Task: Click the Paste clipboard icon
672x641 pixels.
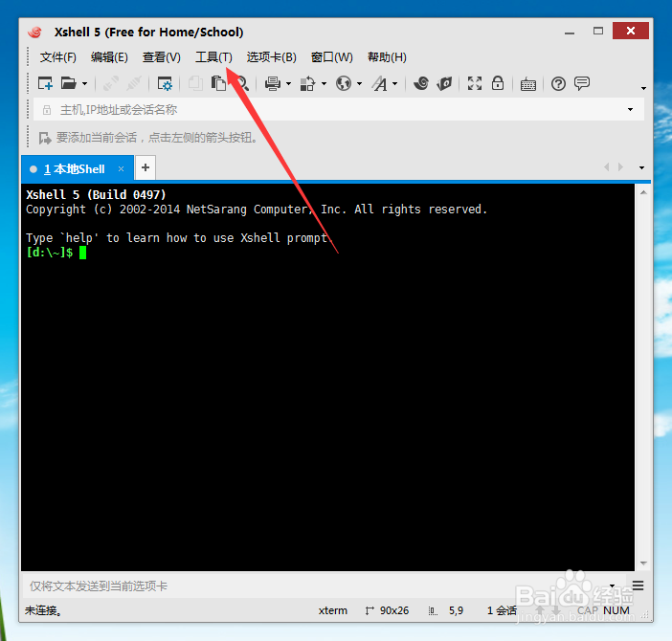Action: [x=218, y=83]
